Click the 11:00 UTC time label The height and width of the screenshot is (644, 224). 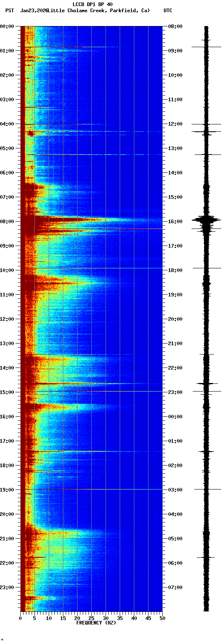[x=175, y=100]
